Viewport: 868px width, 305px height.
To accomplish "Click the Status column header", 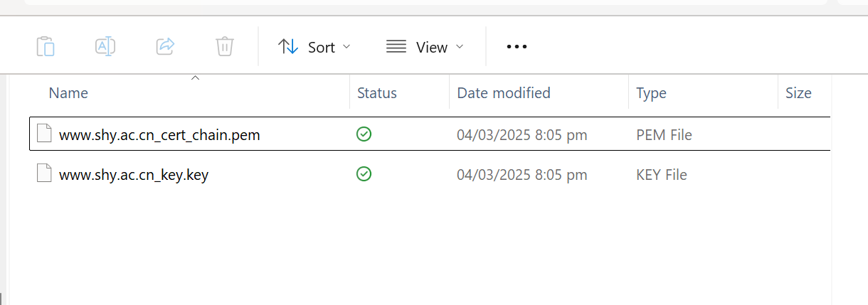I will pos(377,93).
